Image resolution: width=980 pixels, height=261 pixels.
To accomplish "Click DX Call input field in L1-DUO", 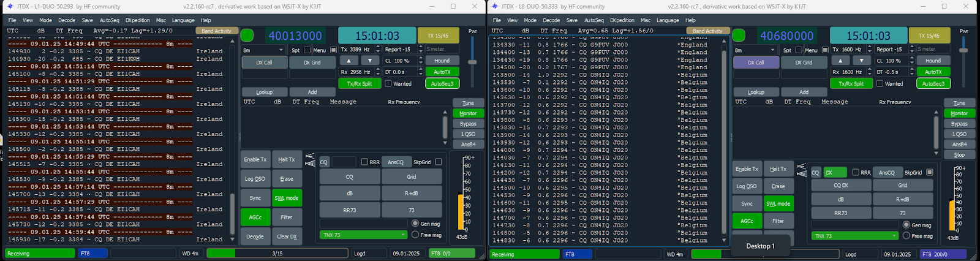I will tap(264, 74).
